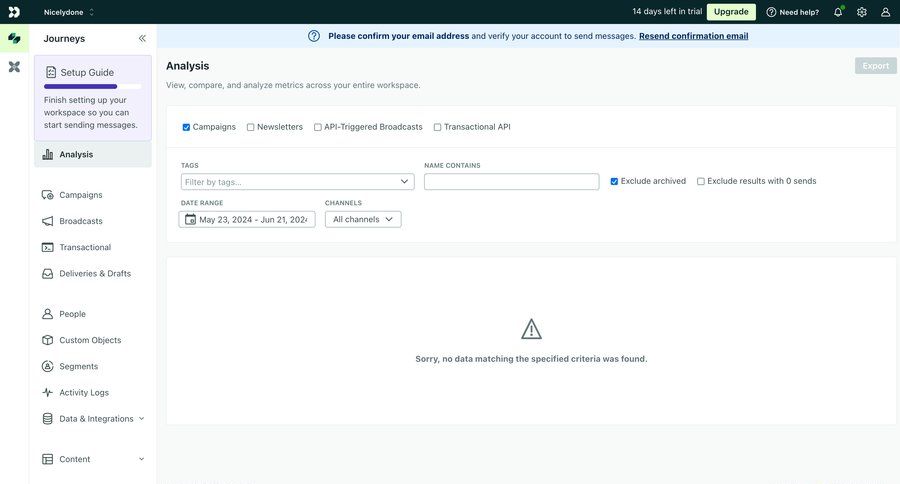
Task: Click the Broadcasts megaphone icon
Action: [x=48, y=221]
